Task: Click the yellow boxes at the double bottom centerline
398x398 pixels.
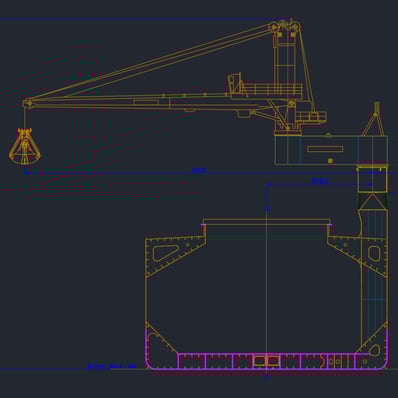Action: 266,361
